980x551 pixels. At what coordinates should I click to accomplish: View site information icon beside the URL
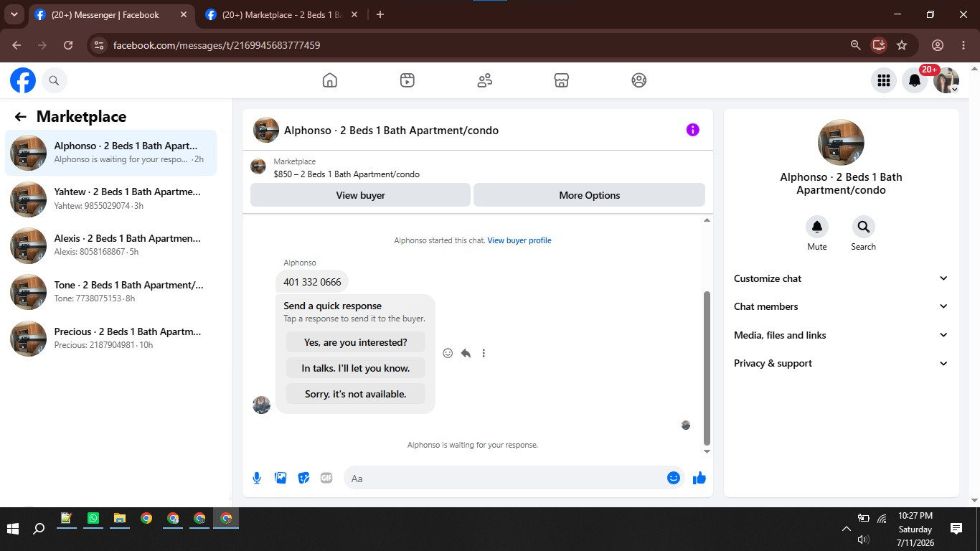click(x=100, y=45)
